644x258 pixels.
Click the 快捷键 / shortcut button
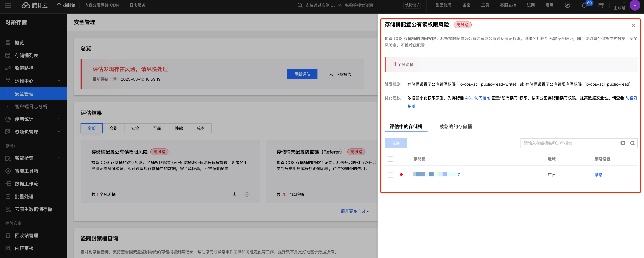pyautogui.click(x=412, y=5)
